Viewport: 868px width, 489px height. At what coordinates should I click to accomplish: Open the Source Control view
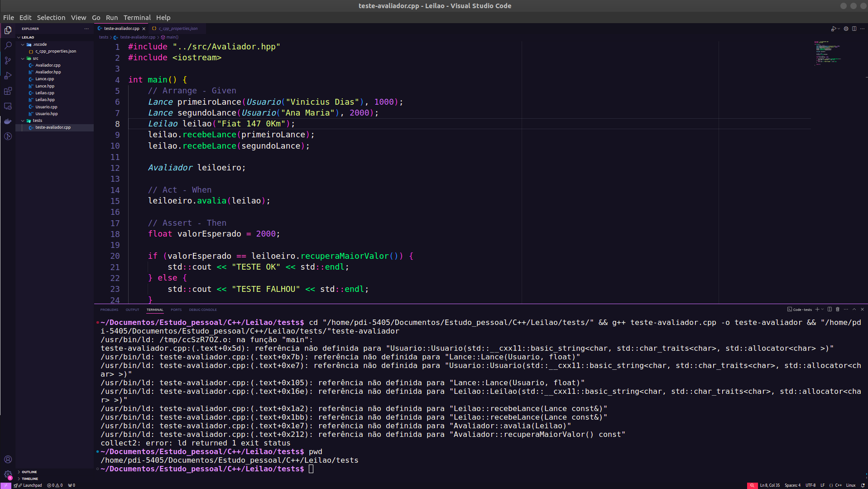(x=8, y=60)
